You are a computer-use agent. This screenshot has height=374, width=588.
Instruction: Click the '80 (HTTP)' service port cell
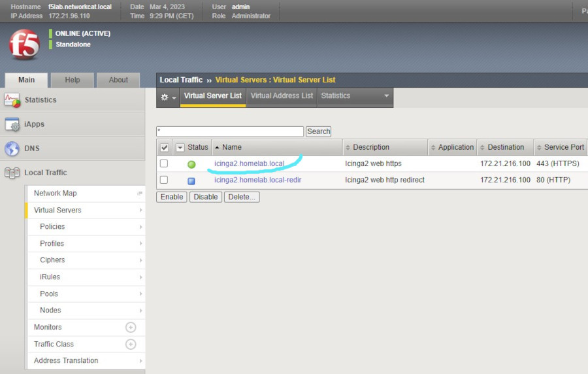[553, 180]
